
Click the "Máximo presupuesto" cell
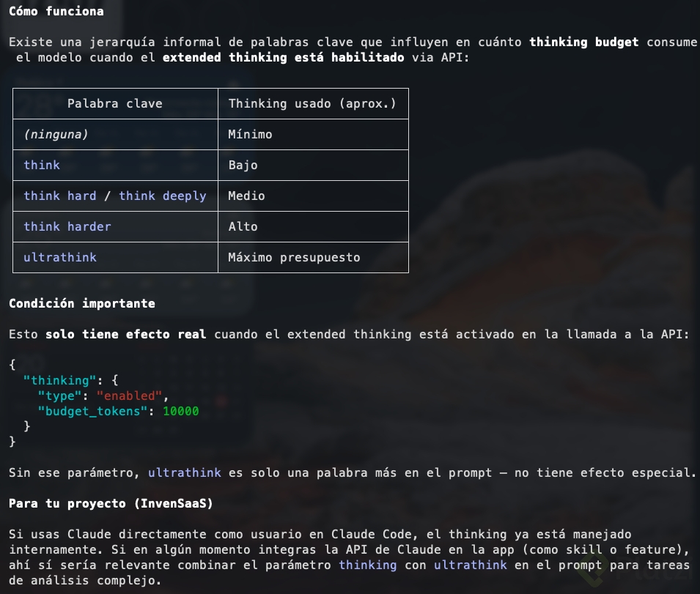(x=294, y=258)
